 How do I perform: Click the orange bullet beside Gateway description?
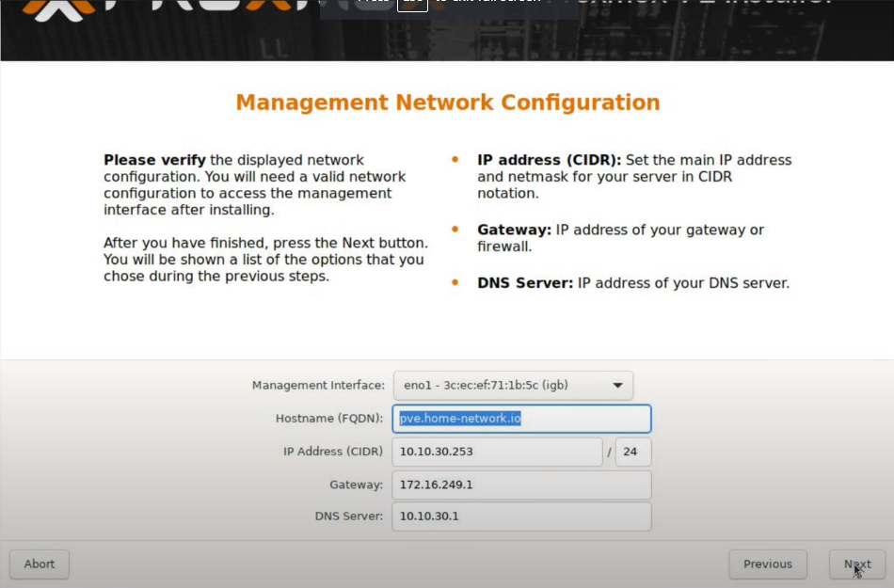click(455, 230)
